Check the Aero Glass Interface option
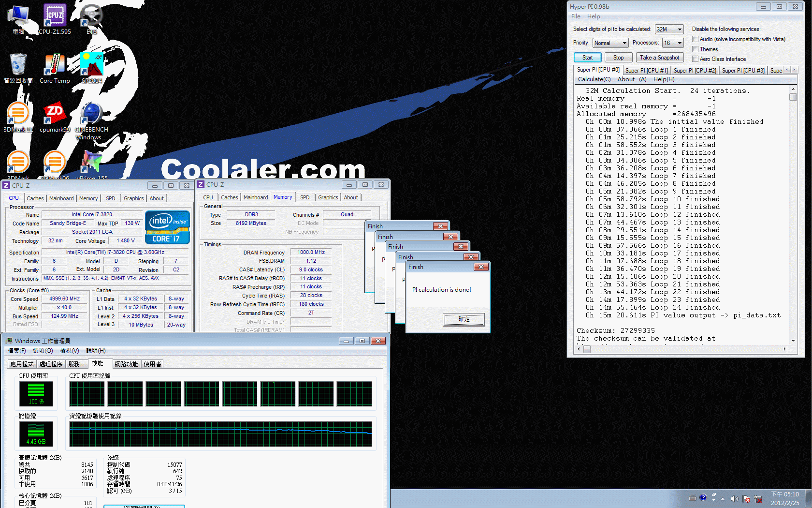Screen dimensions: 812x508 tap(695, 59)
